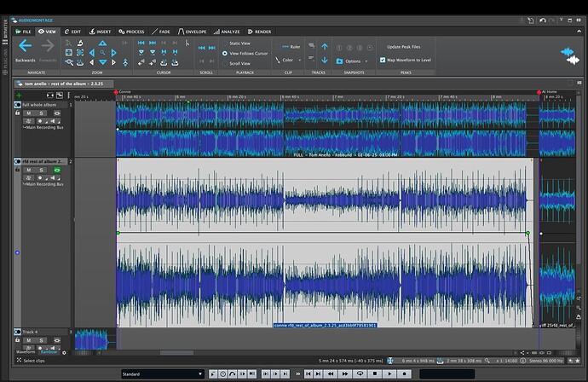This screenshot has height=382, width=588.
Task: Switch to the ENVELOPE ribbon tab
Action: click(192, 32)
